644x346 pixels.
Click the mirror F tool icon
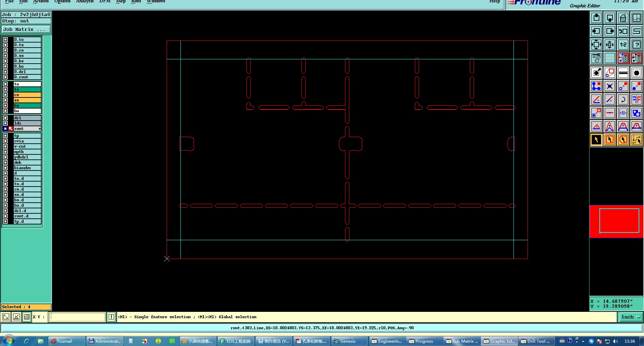click(637, 99)
